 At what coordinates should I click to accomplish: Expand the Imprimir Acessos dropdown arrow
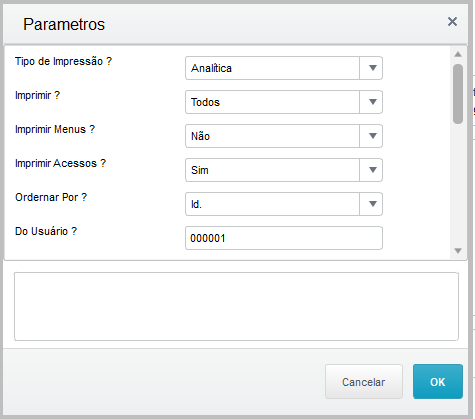(371, 170)
